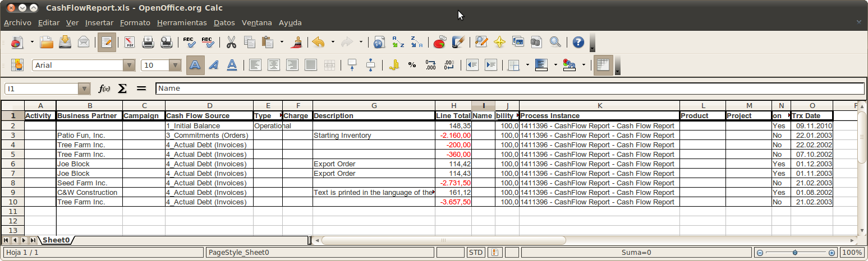Screen dimensions: 868x261
Task: Click the Sum sigma button
Action: pos(122,88)
